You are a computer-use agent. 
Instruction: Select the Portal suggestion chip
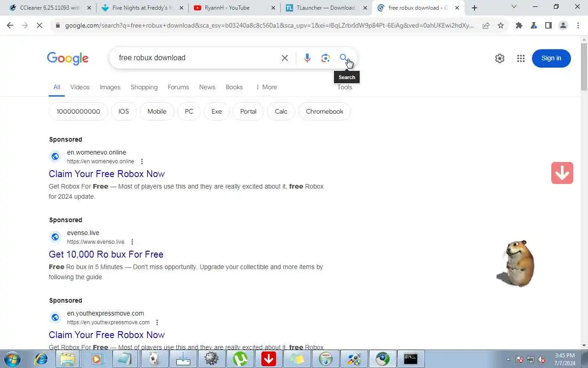point(248,111)
